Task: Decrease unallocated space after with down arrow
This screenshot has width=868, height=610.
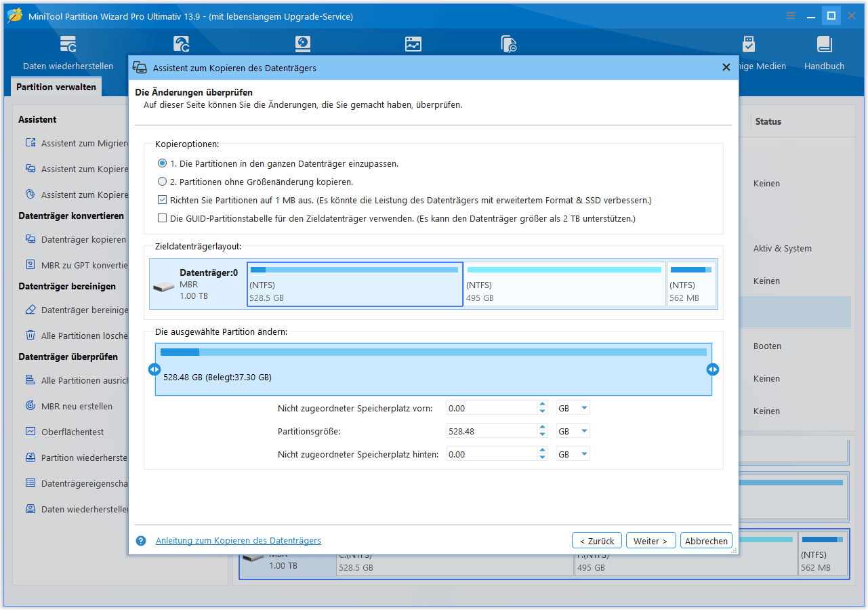Action: (542, 458)
